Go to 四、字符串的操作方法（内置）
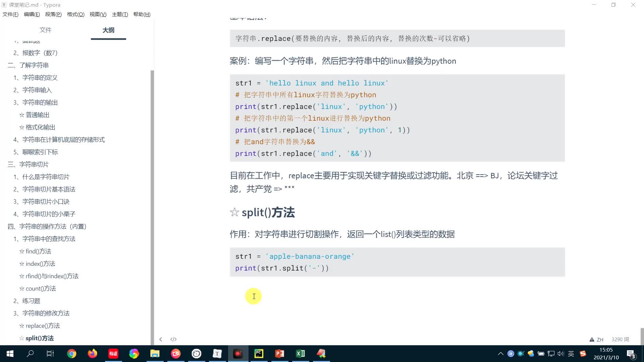 click(x=47, y=227)
